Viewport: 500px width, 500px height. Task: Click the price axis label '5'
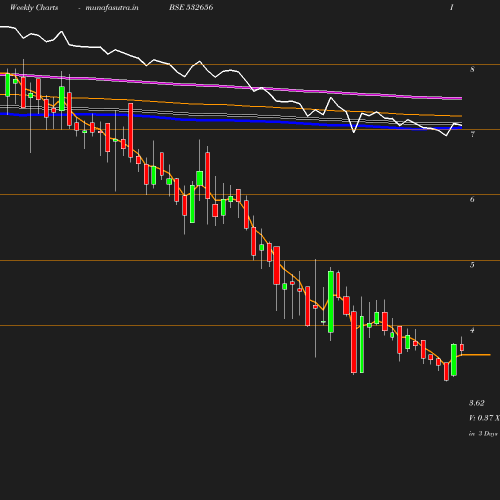click(x=472, y=265)
